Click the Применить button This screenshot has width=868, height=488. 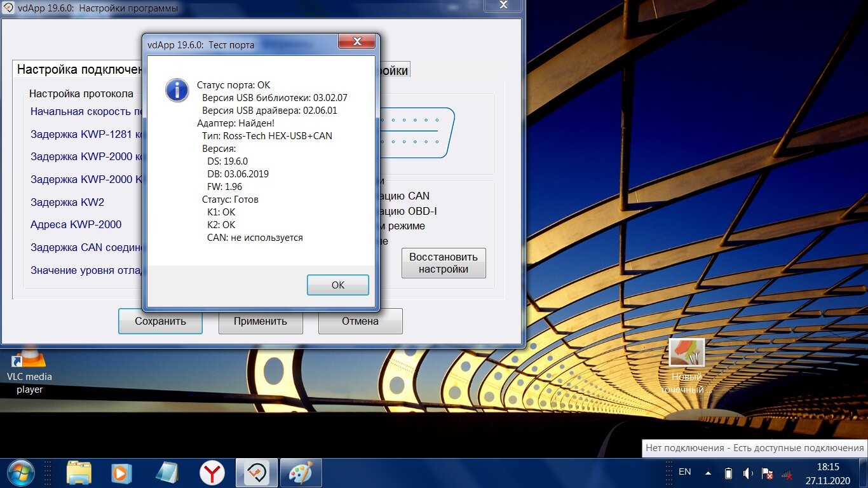261,322
